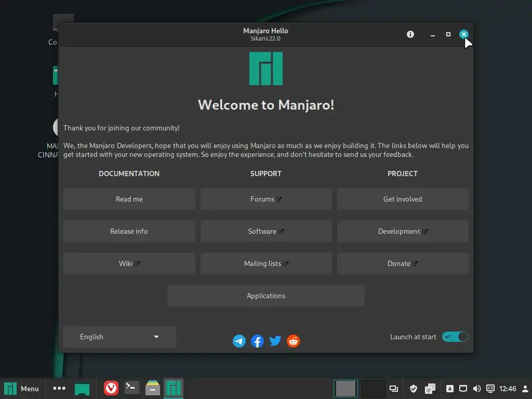Click the Manjaro logo in the welcome window
Image resolution: width=532 pixels, height=399 pixels.
coord(265,69)
